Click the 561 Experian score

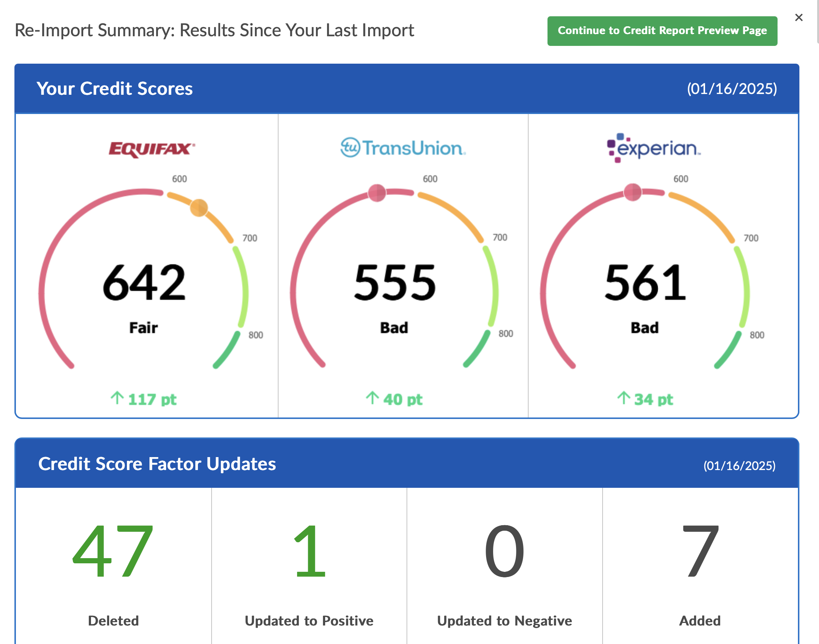tap(645, 283)
